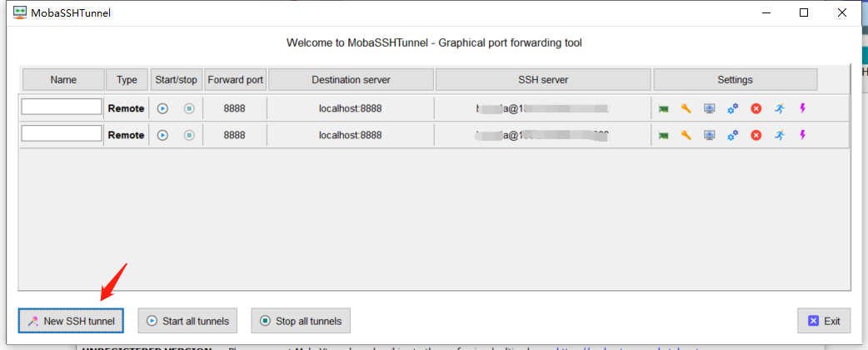Click the network card icon in first row
This screenshot has height=350, width=868.
(x=664, y=109)
